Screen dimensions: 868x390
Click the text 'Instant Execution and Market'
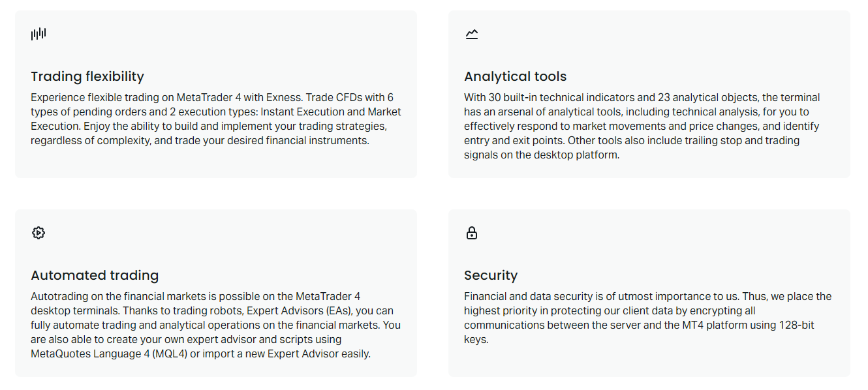tap(331, 112)
